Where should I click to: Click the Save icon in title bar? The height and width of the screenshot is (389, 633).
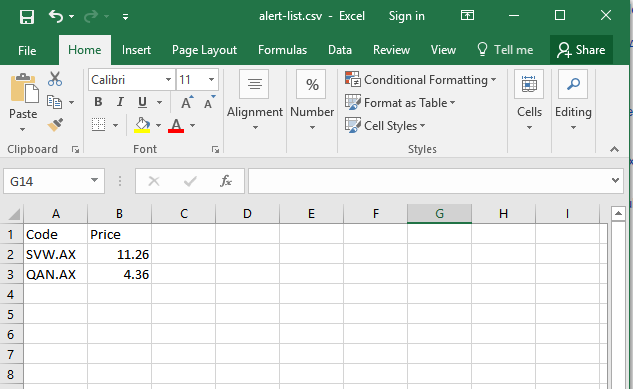27,17
